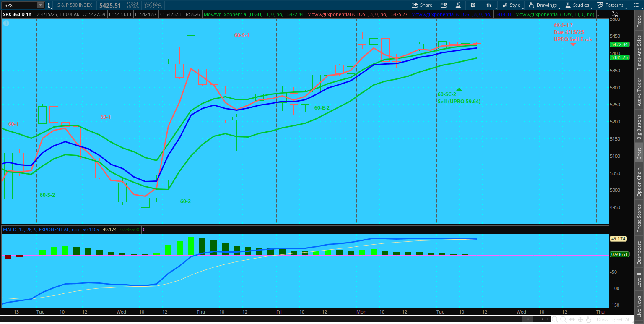
Task: Open the Active Trader side tab
Action: pos(639,92)
